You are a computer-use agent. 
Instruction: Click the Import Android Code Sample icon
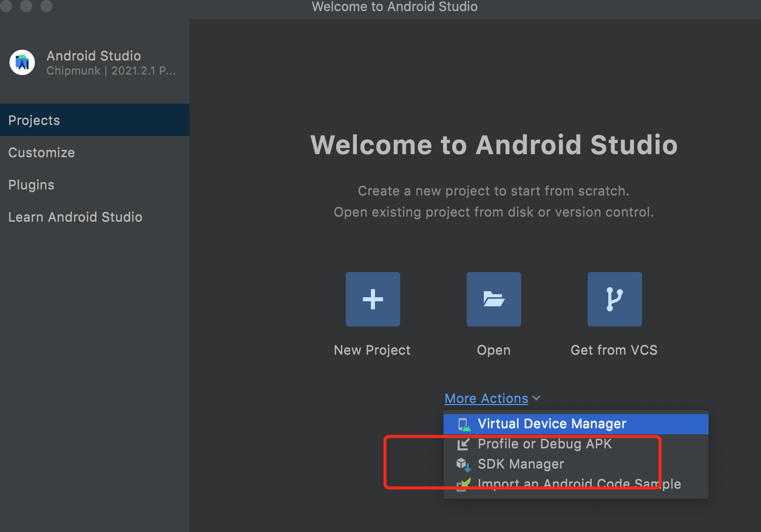coord(463,484)
